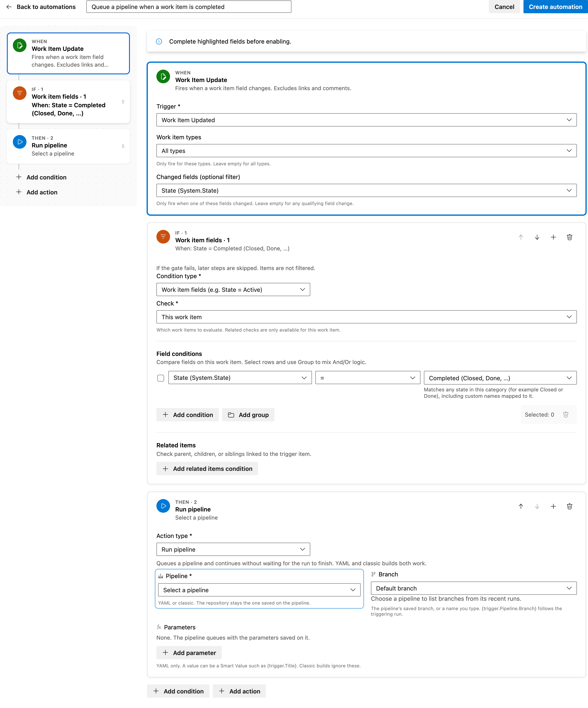Click the move up arrow on Work item fields step
The image size is (588, 708).
(x=521, y=237)
